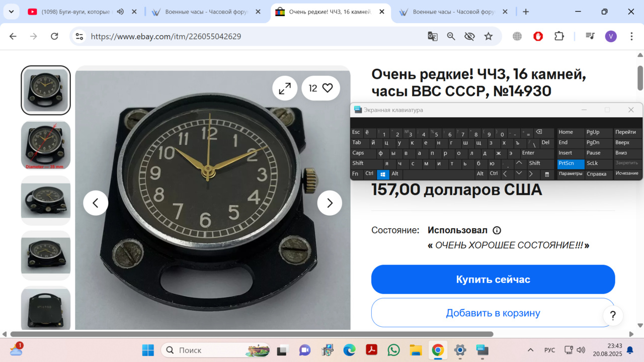
Task: Open the browser extensions puzzle icon
Action: [559, 36]
